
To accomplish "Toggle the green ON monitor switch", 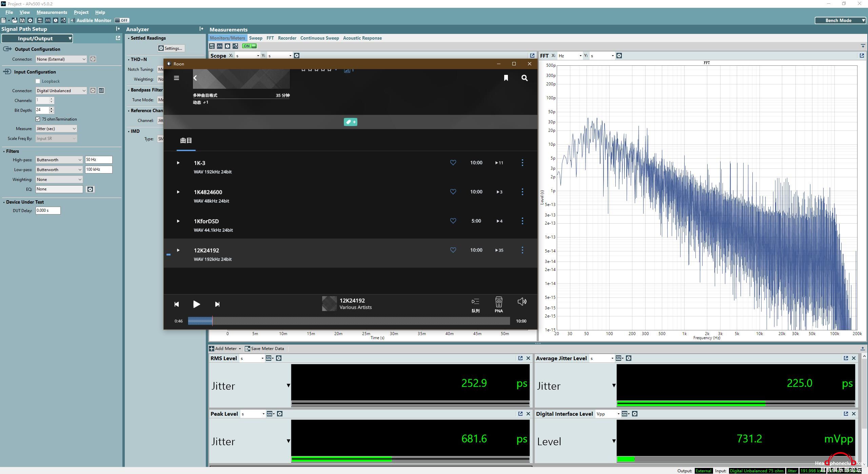I will (x=250, y=46).
